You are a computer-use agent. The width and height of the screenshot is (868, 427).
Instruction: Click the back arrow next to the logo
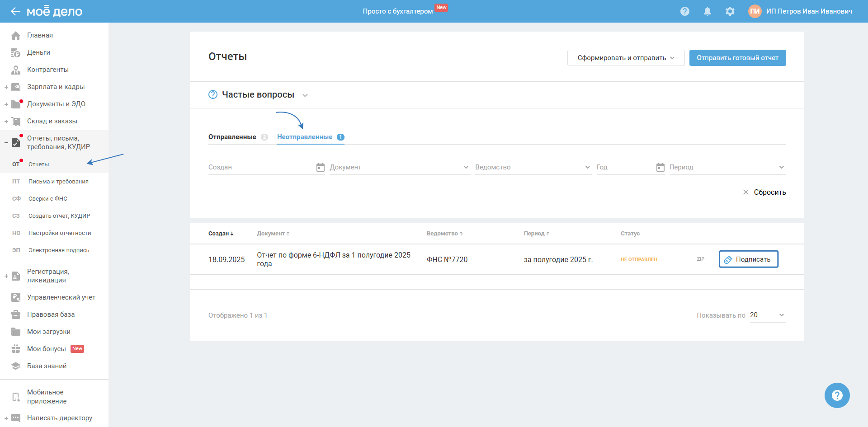coord(15,11)
